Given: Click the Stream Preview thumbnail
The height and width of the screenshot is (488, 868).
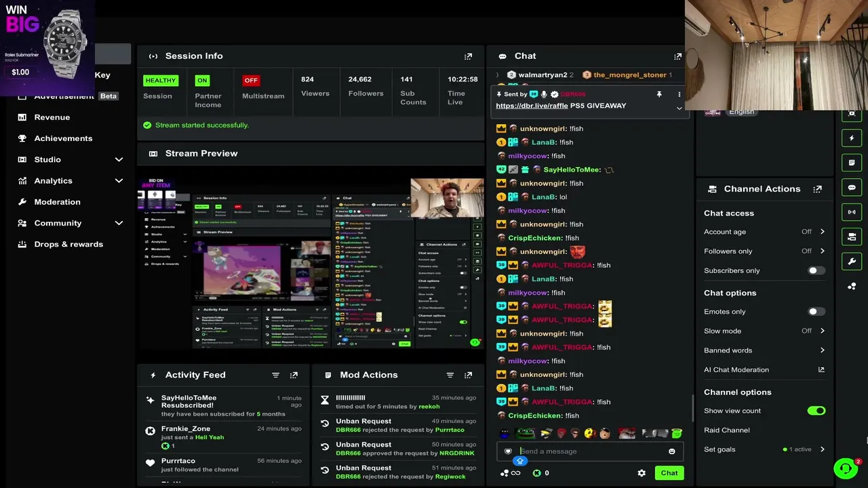Looking at the screenshot, I should pos(311,263).
